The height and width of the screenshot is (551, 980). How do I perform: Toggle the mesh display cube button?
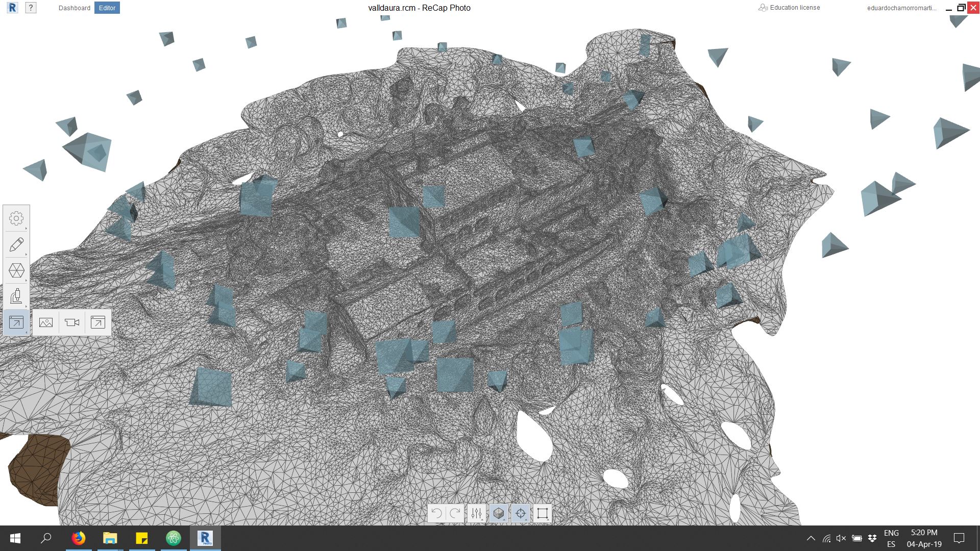(499, 513)
